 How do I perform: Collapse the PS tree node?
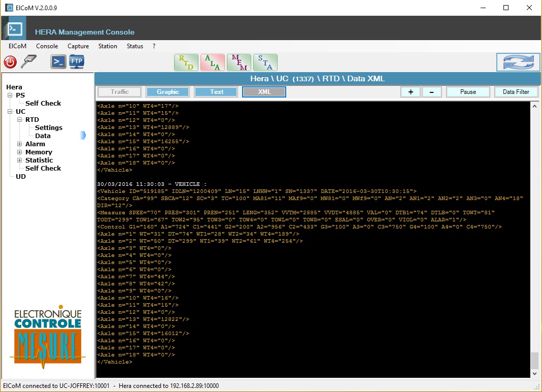pyautogui.click(x=10, y=95)
